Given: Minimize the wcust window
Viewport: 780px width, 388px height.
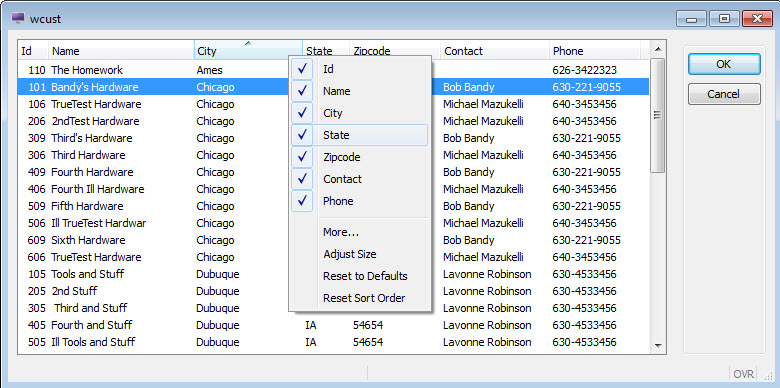Looking at the screenshot, I should pos(691,19).
